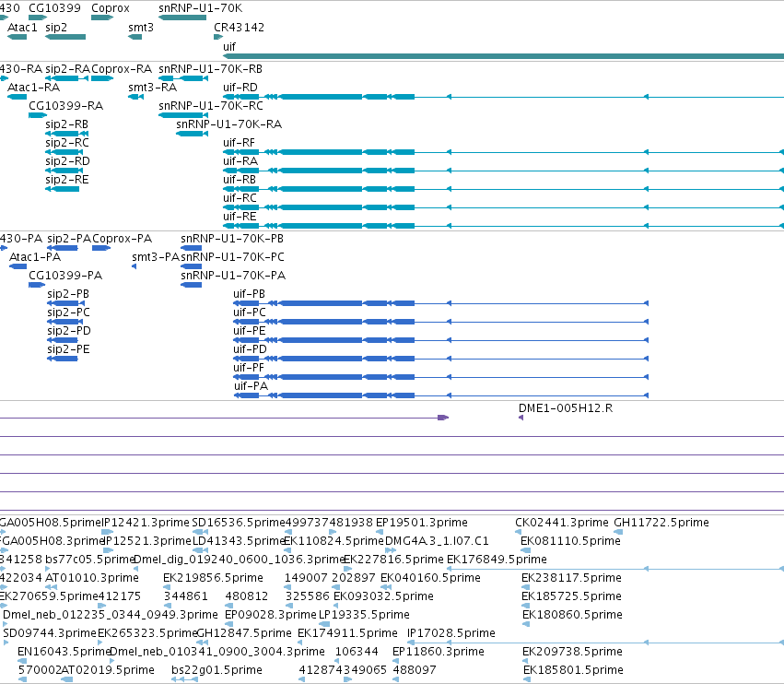This screenshot has width=784, height=684.
Task: Select the Atac1-RA transcript label
Action: pyautogui.click(x=33, y=87)
